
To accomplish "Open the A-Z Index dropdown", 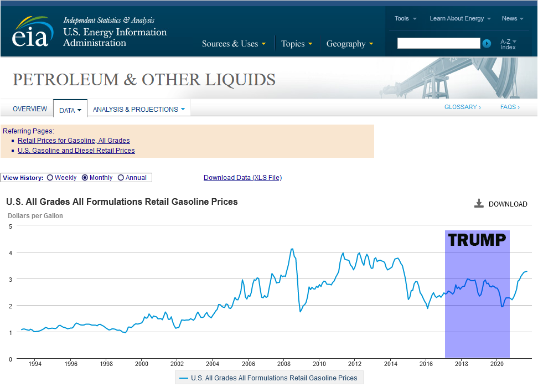I will [x=508, y=44].
